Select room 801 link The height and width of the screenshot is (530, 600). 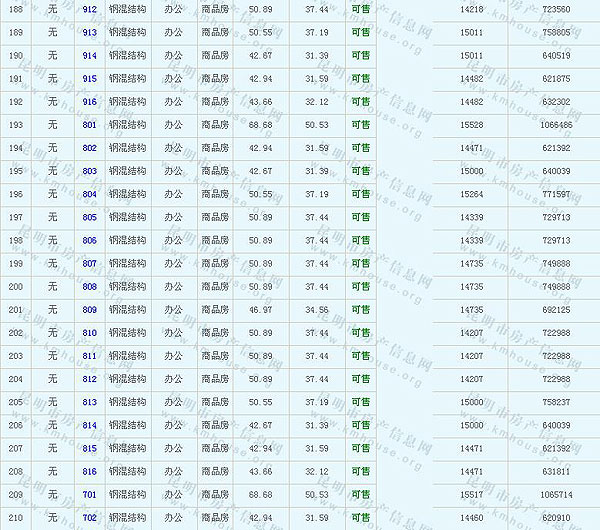pyautogui.click(x=90, y=125)
